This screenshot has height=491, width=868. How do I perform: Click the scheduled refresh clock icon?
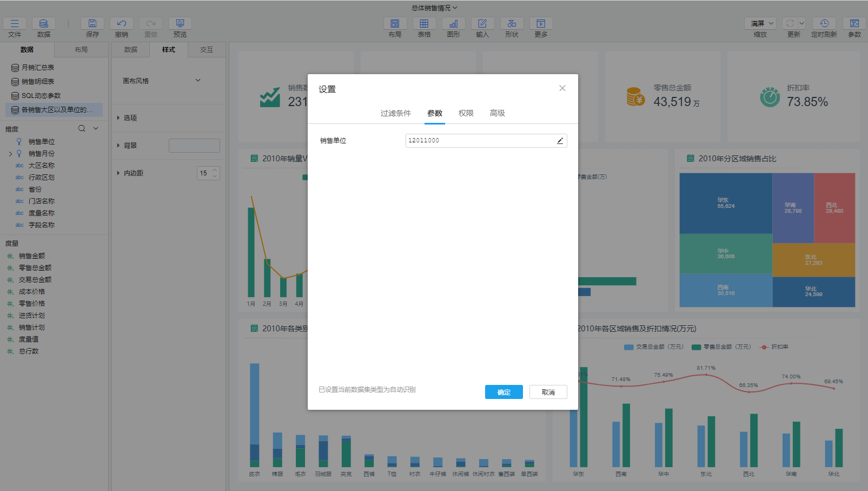824,24
